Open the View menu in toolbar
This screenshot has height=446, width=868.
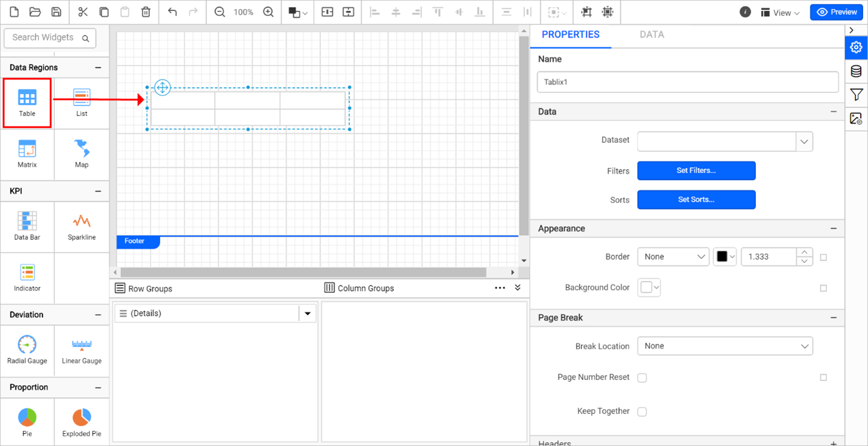pos(779,12)
